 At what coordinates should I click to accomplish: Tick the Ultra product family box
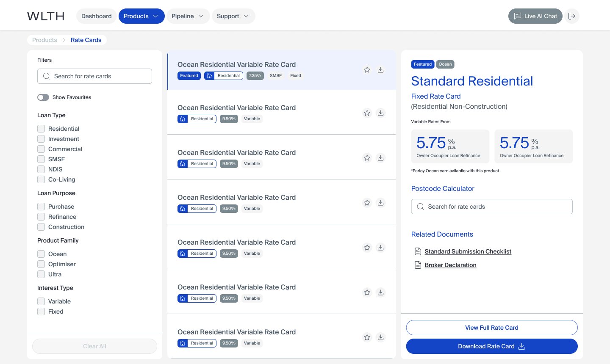tap(41, 274)
